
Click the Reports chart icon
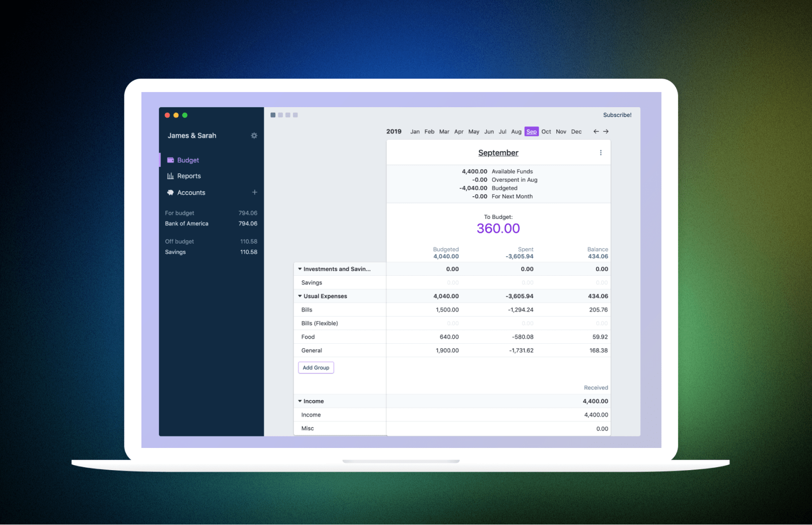171,176
